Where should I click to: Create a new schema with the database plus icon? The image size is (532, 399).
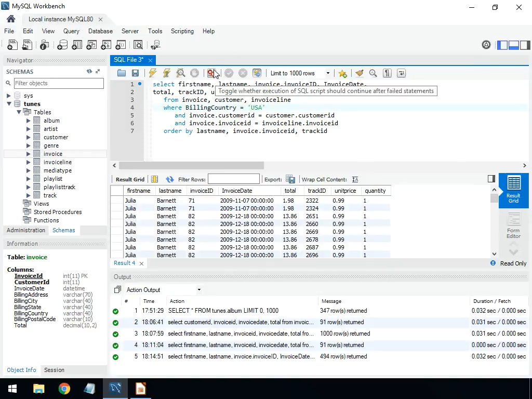pyautogui.click(x=62, y=45)
